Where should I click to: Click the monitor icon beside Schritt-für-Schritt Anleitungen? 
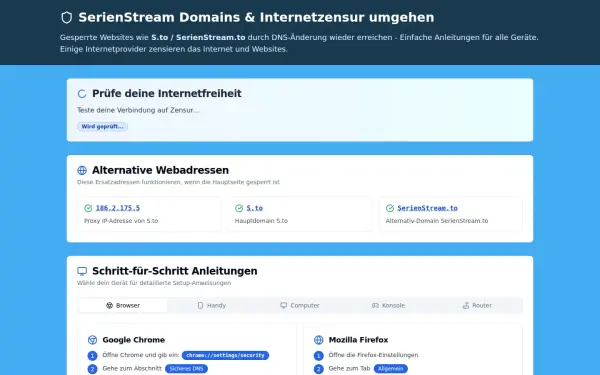point(82,271)
